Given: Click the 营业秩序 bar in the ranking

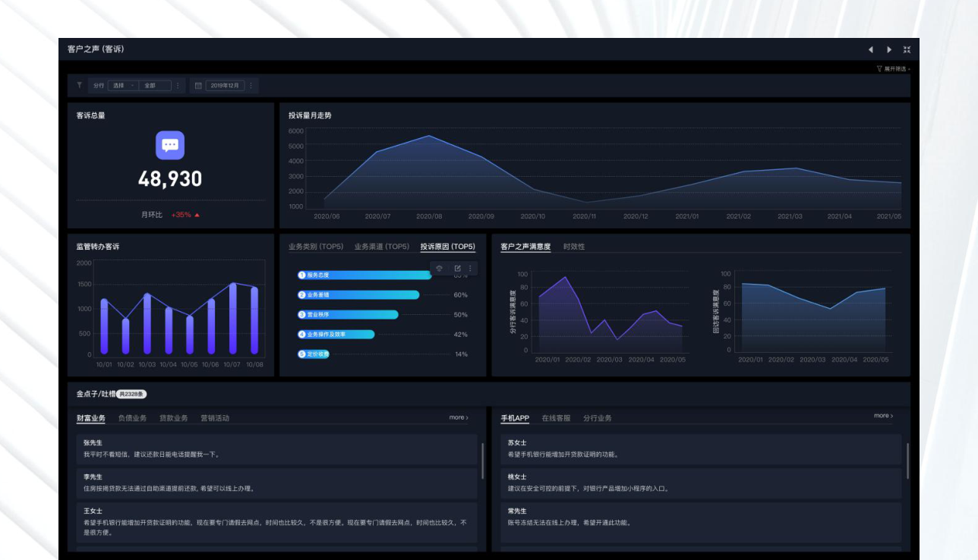Looking at the screenshot, I should point(348,315).
